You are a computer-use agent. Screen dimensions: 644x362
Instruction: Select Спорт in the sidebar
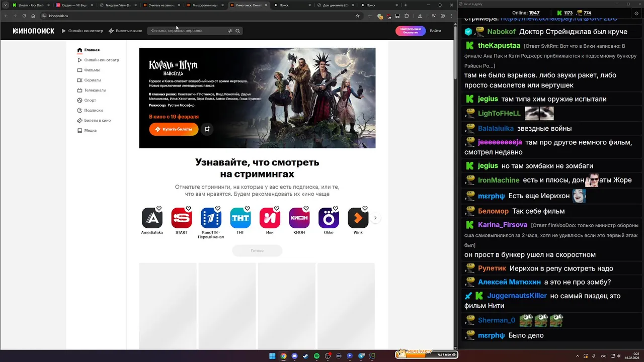87,101
